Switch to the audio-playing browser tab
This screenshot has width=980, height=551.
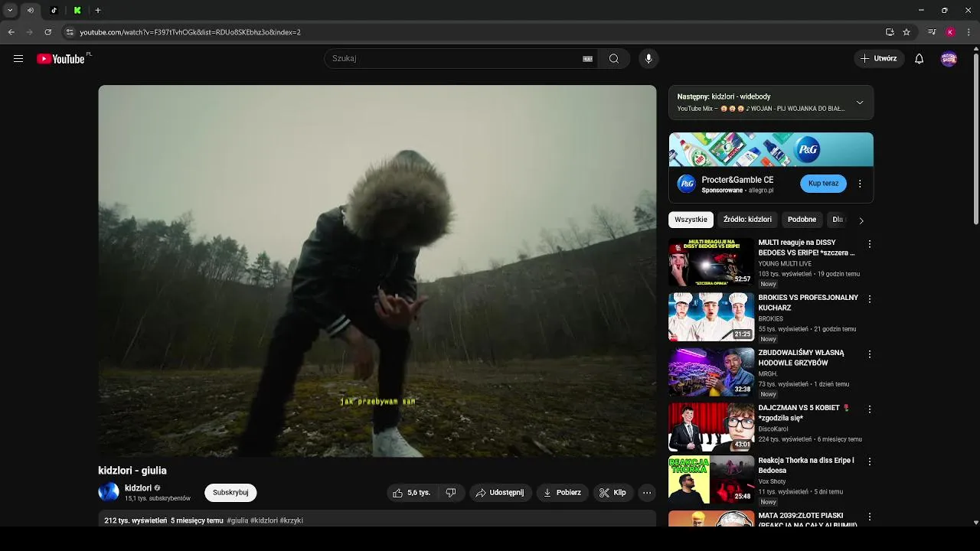pyautogui.click(x=31, y=11)
